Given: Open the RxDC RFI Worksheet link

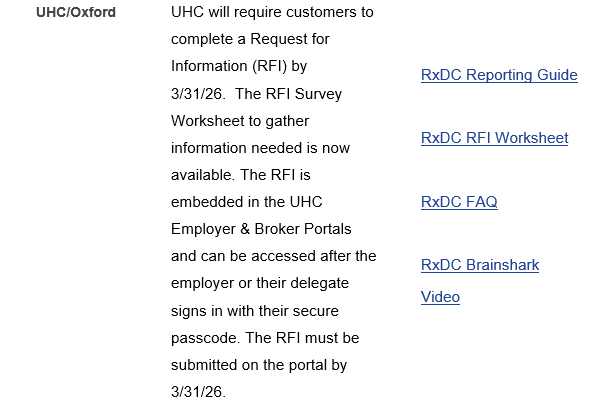Looking at the screenshot, I should tap(494, 138).
